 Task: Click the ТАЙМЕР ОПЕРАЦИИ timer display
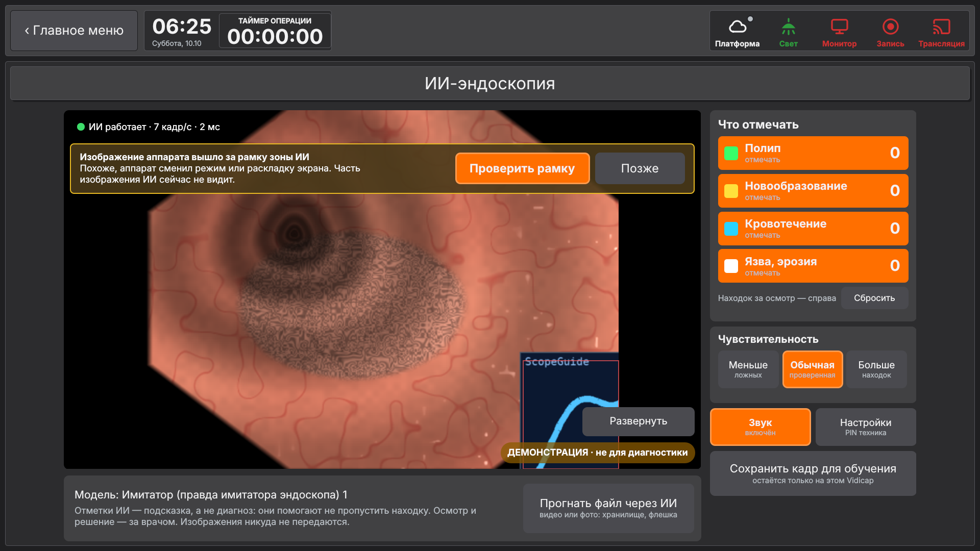click(x=275, y=31)
